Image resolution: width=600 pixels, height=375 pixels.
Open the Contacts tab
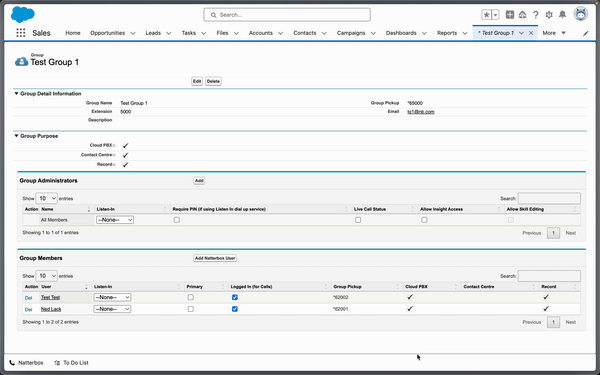pos(305,33)
